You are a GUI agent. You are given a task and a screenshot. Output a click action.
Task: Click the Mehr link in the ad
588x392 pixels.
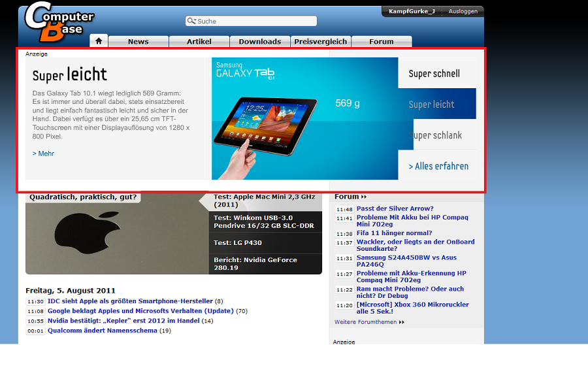[x=43, y=154]
